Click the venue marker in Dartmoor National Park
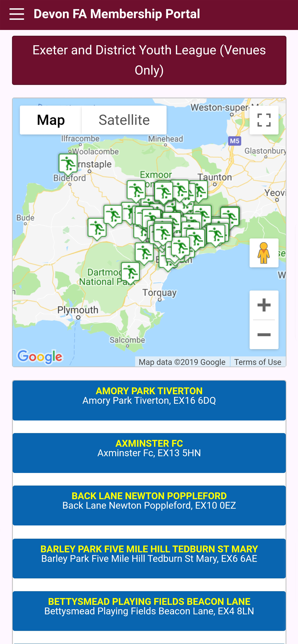This screenshot has height=644, width=298. (x=130, y=273)
